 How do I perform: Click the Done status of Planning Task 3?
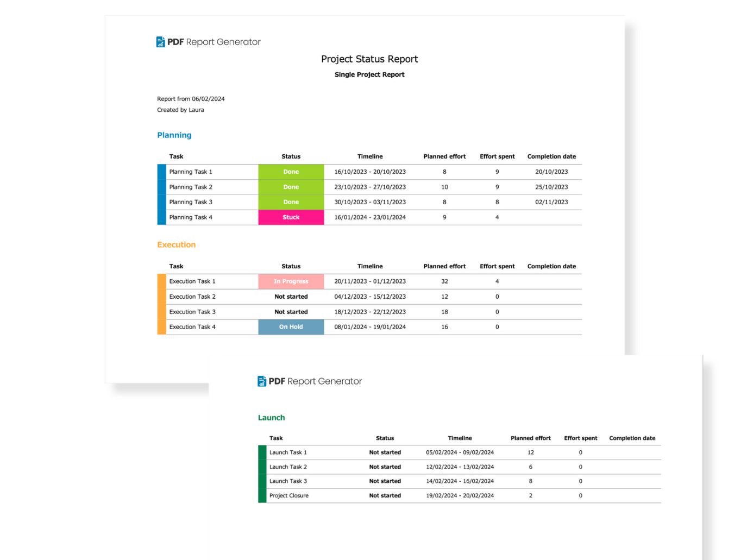291,202
